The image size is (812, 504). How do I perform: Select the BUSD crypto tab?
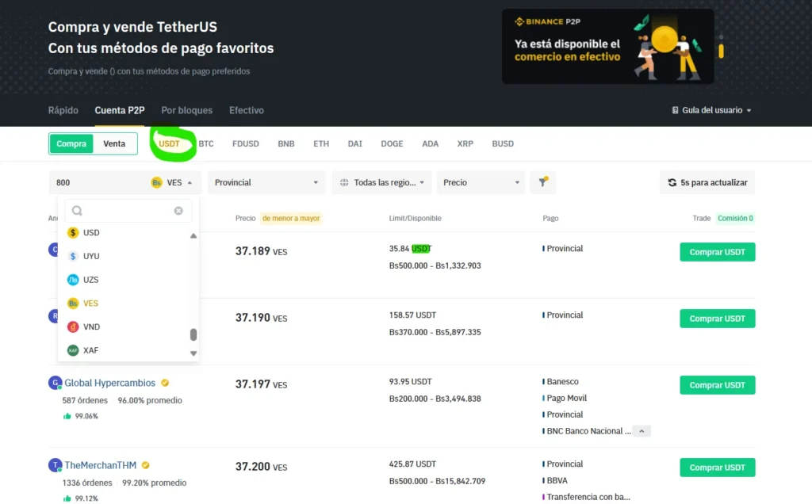(503, 144)
